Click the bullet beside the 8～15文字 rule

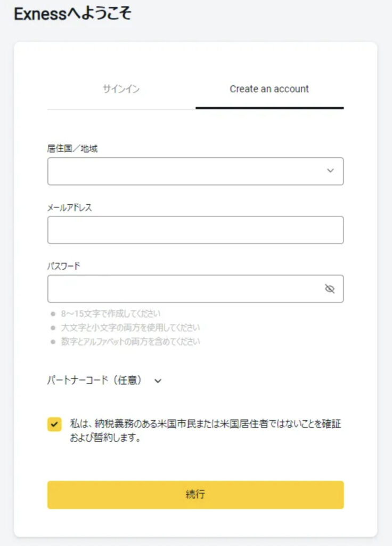click(53, 314)
